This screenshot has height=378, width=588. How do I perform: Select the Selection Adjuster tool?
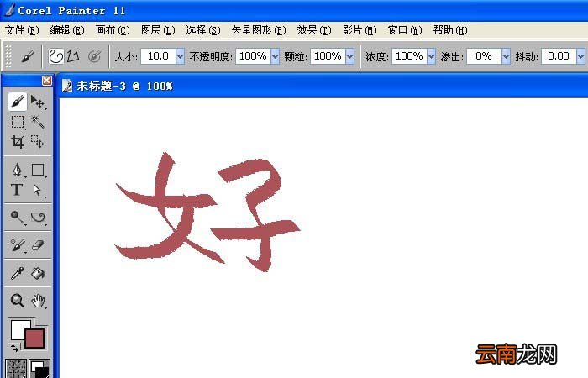pyautogui.click(x=38, y=142)
